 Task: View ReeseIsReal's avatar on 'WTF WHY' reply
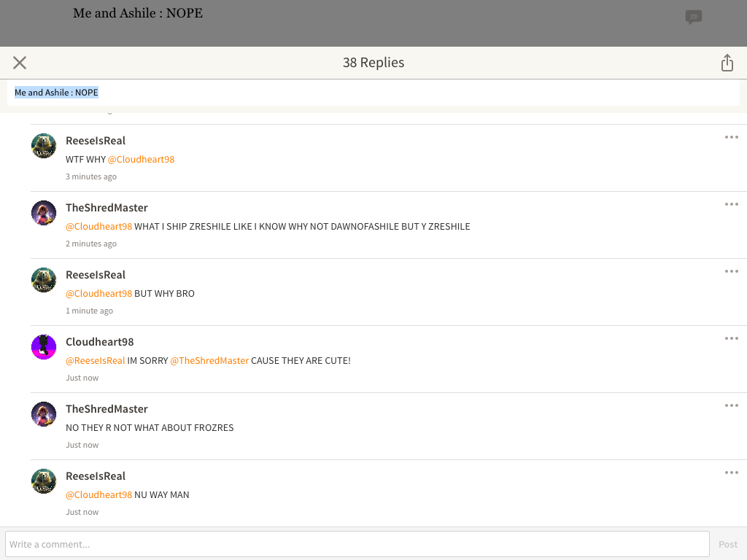(x=44, y=146)
